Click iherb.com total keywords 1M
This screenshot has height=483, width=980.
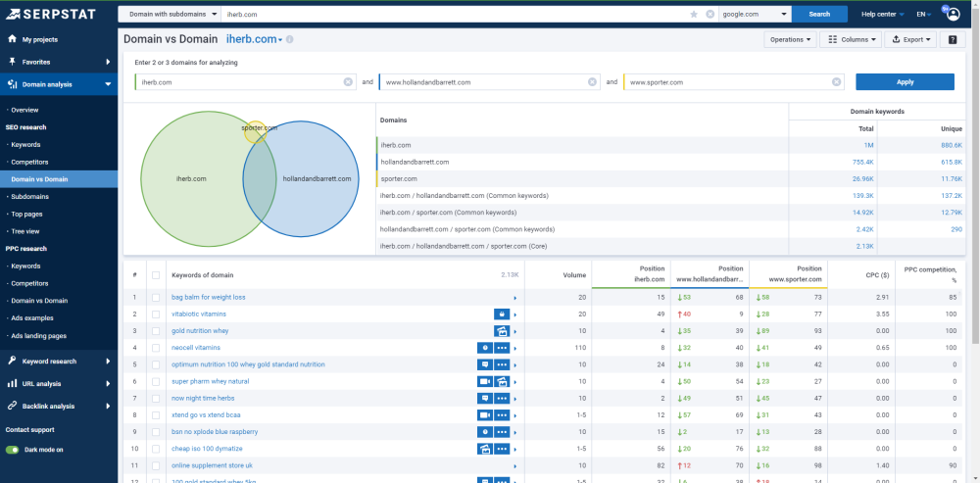point(868,145)
